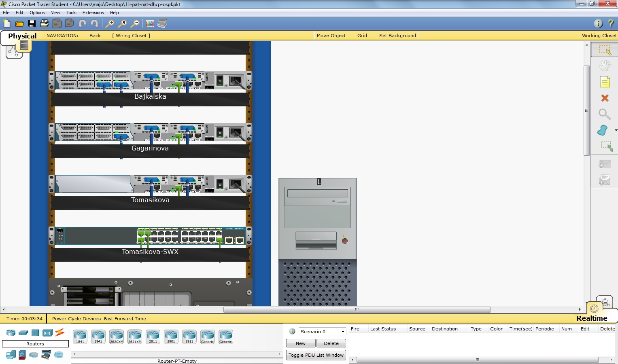Image resolution: width=618 pixels, height=364 pixels.
Task: Zoom in with the magnifier plus icon
Action: 109,23
